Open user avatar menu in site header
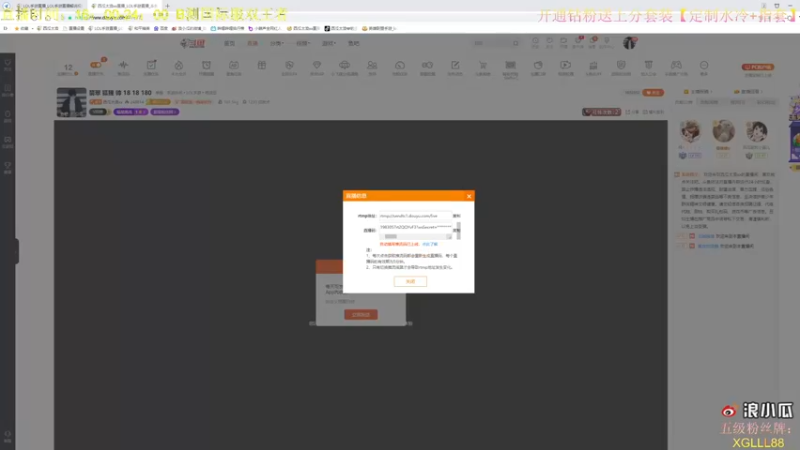Screen dimensions: 800x450 click(x=629, y=43)
